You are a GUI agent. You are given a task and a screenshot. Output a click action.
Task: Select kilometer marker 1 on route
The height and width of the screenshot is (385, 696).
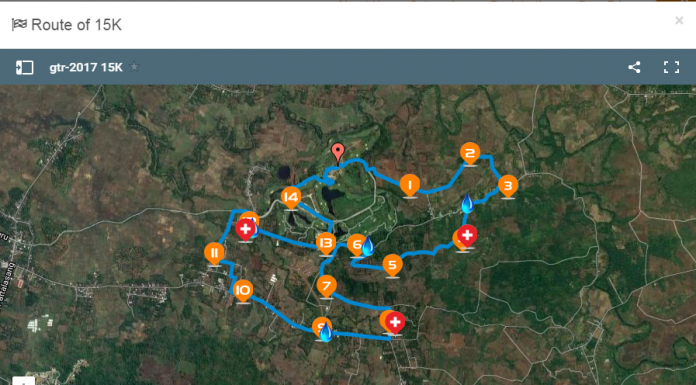tap(410, 186)
